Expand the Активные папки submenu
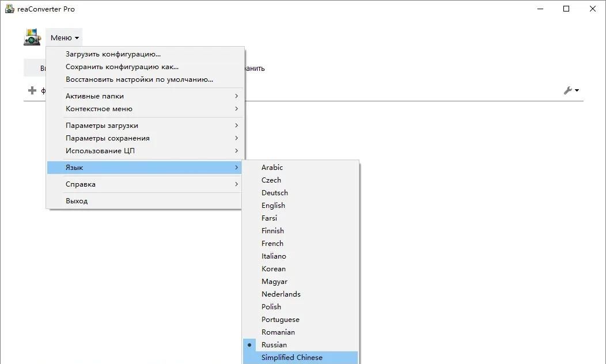 tap(145, 96)
